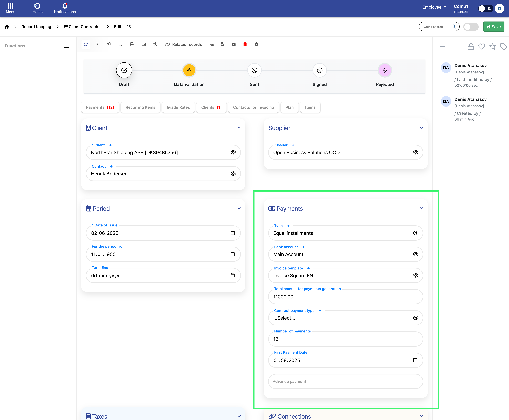Toggle the switch beside the Save button

[x=471, y=27]
